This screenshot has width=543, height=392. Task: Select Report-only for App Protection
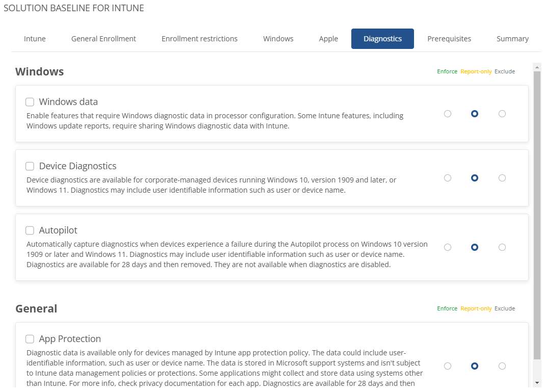pos(475,366)
